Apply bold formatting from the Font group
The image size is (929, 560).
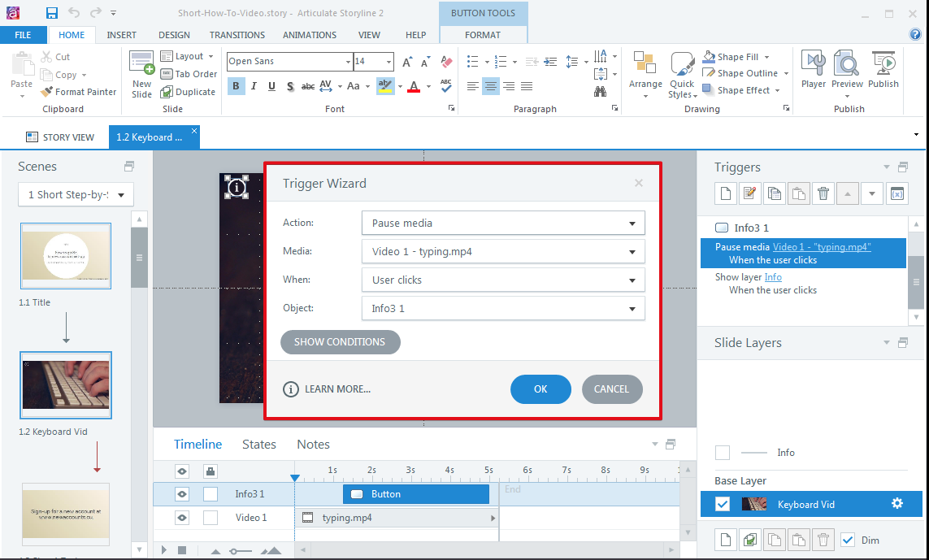point(236,85)
